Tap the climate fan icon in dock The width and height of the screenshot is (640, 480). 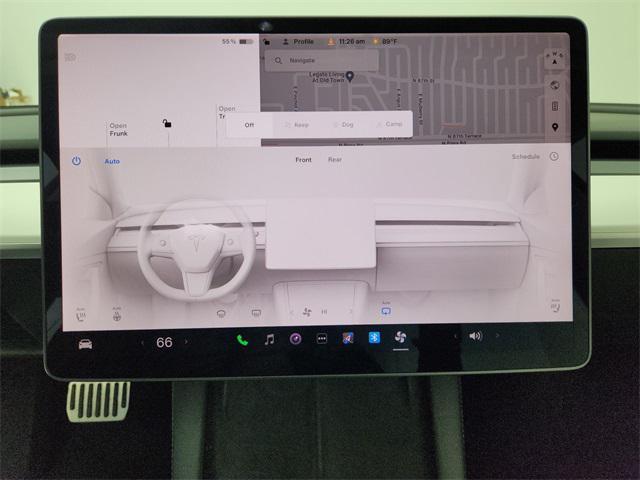pyautogui.click(x=400, y=337)
